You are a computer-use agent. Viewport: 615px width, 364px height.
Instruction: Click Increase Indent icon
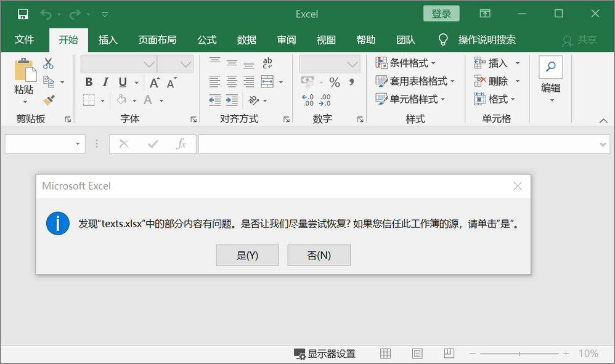click(232, 100)
